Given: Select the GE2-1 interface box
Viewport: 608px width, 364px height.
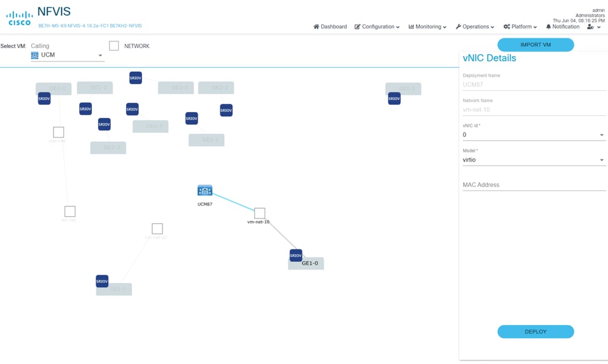Looking at the screenshot, I should point(206,140).
